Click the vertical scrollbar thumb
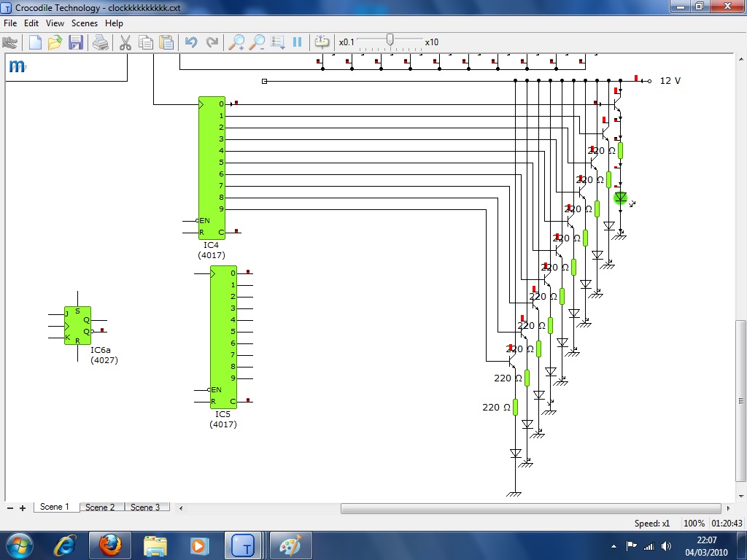The width and height of the screenshot is (747, 560). 741,401
